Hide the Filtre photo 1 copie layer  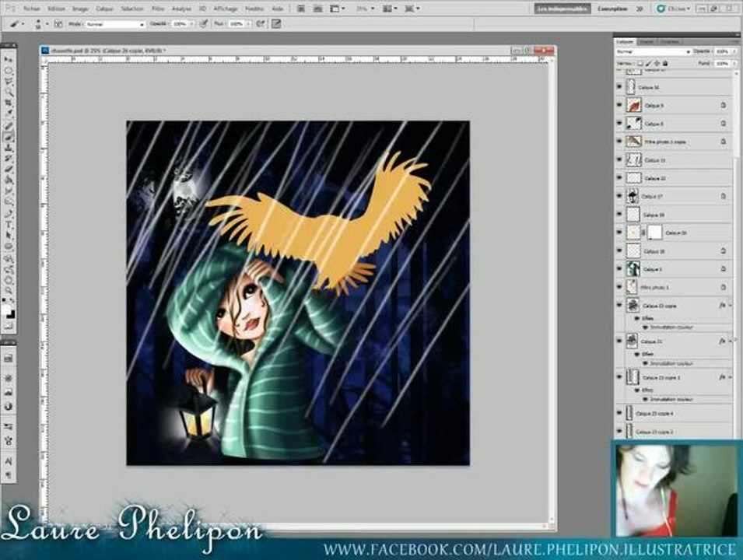(619, 141)
